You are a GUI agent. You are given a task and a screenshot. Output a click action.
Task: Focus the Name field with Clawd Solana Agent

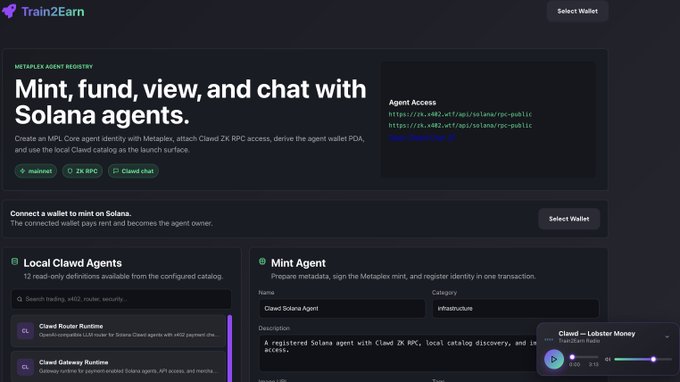click(x=342, y=308)
